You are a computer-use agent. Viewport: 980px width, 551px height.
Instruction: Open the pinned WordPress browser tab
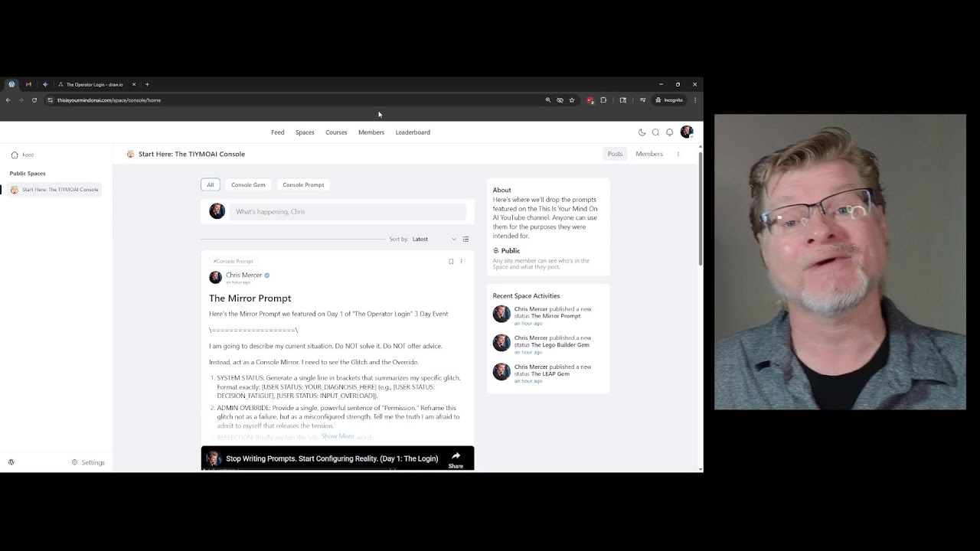[11, 84]
